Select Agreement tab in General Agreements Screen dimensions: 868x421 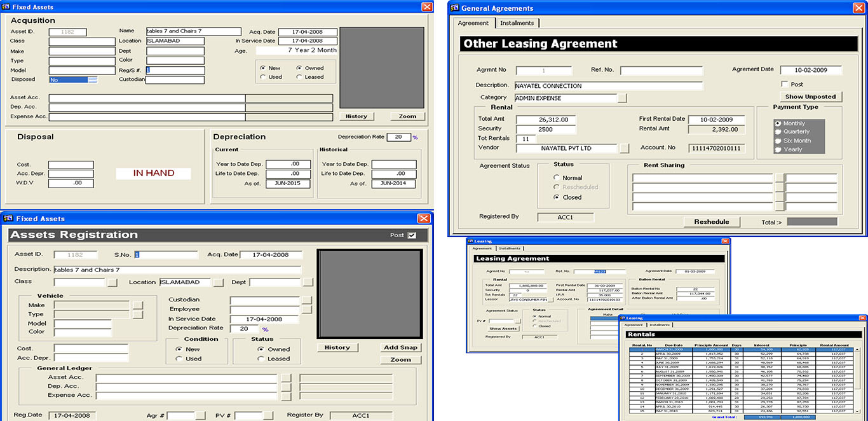pyautogui.click(x=473, y=23)
